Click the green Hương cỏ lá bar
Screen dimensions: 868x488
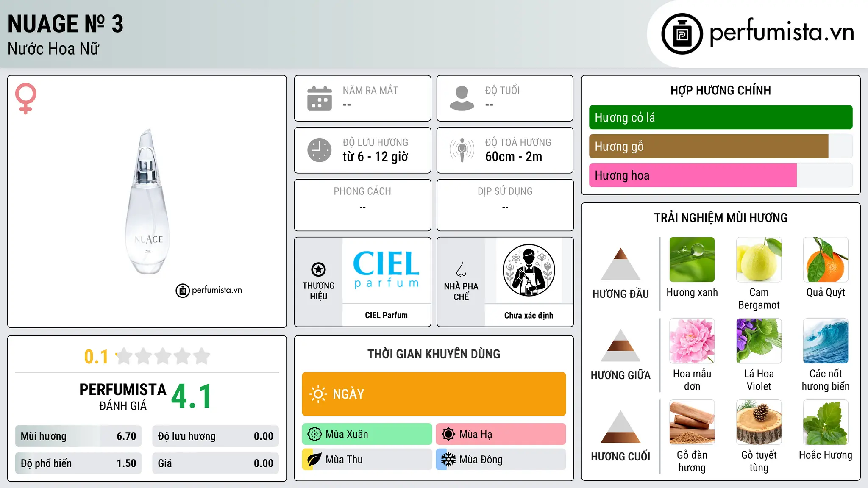pos(721,117)
